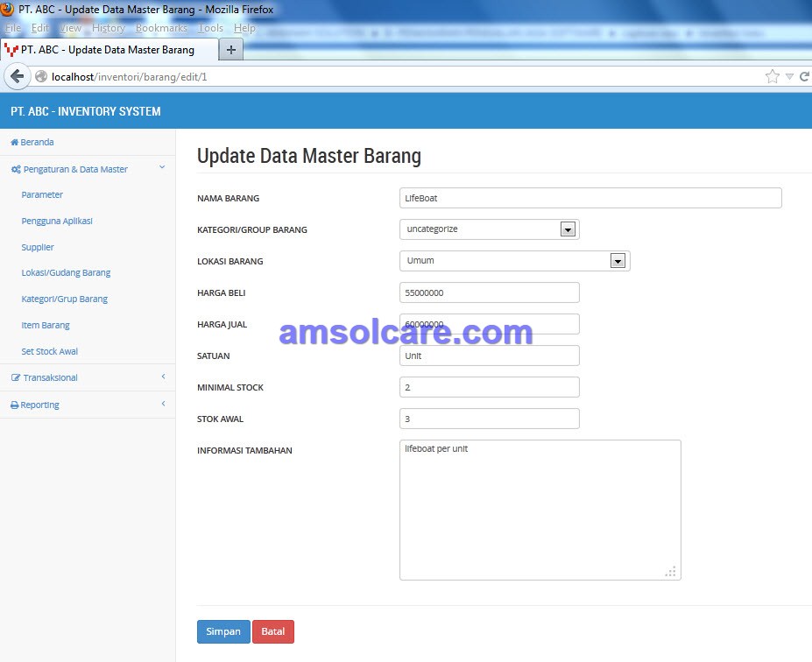Open the Bookmarks menu
This screenshot has height=662, width=812.
coord(161,28)
